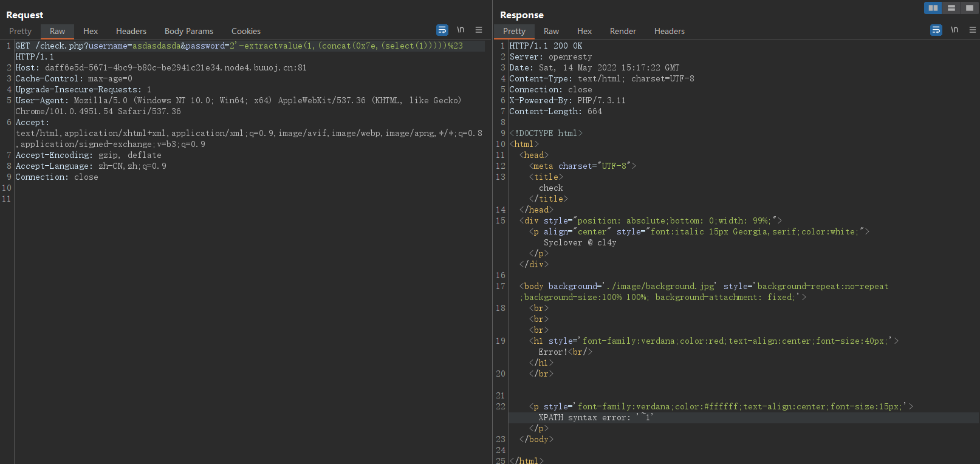The height and width of the screenshot is (464, 980).
Task: Switch to the Request Headers tab
Action: pos(131,31)
